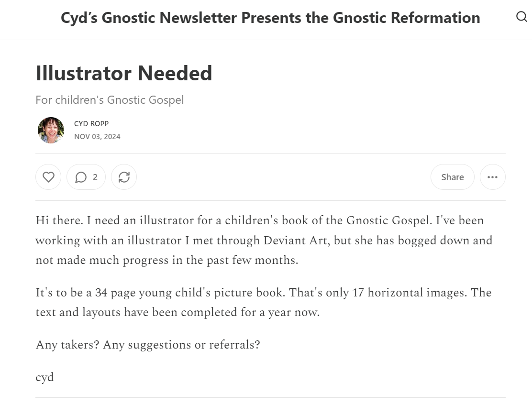Click the line Any takers? Any suggestions
The image size is (532, 404).
(148, 345)
